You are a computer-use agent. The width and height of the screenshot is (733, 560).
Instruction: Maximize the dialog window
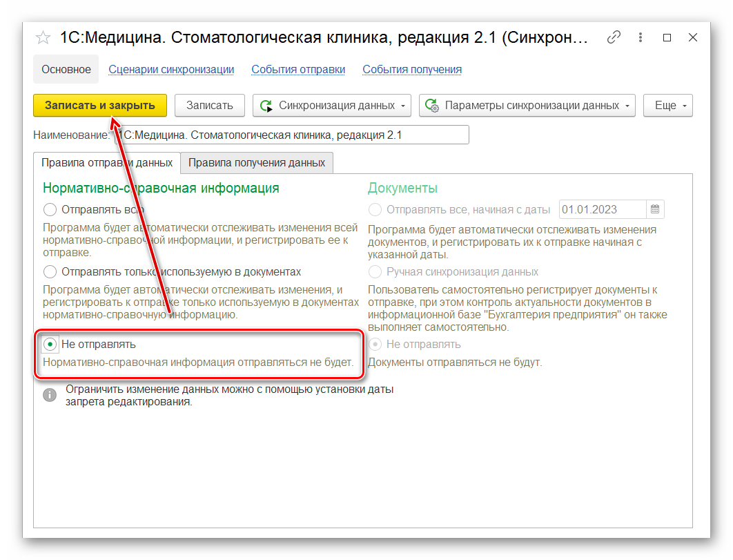[667, 37]
